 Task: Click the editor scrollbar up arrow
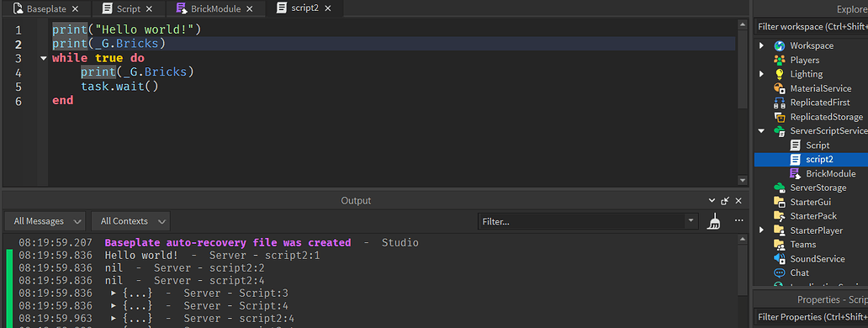click(x=743, y=24)
